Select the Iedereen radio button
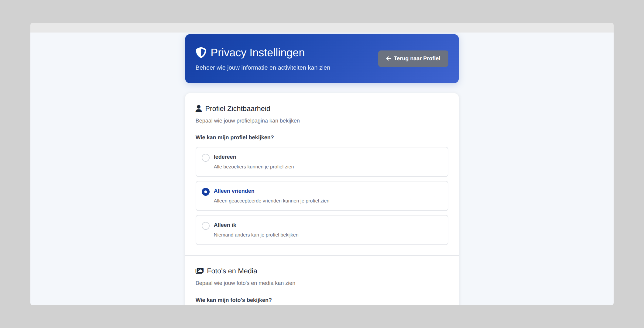 coord(206,157)
